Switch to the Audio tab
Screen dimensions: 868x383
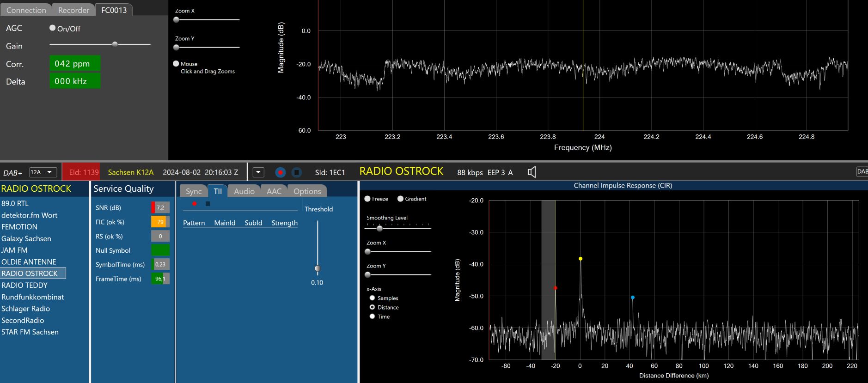pos(244,191)
